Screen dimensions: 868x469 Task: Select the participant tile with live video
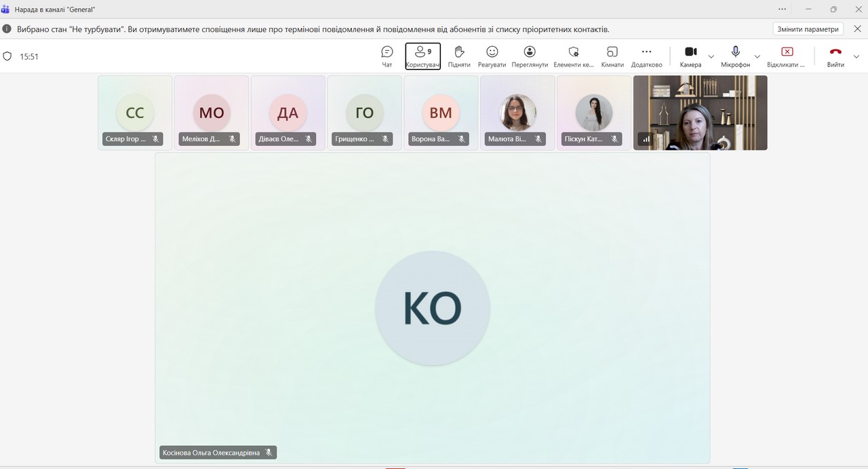coord(700,112)
